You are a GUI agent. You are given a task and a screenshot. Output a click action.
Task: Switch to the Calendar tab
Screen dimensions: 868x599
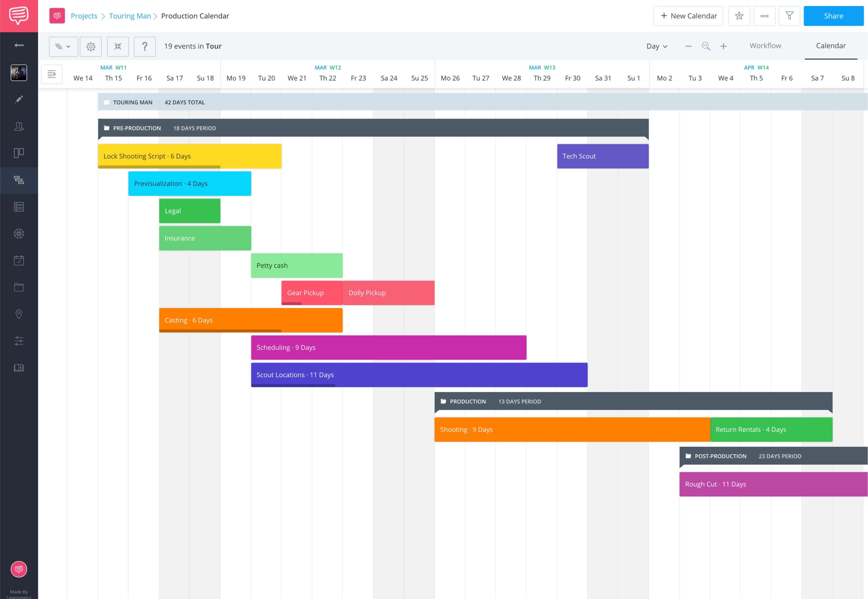[x=831, y=46]
